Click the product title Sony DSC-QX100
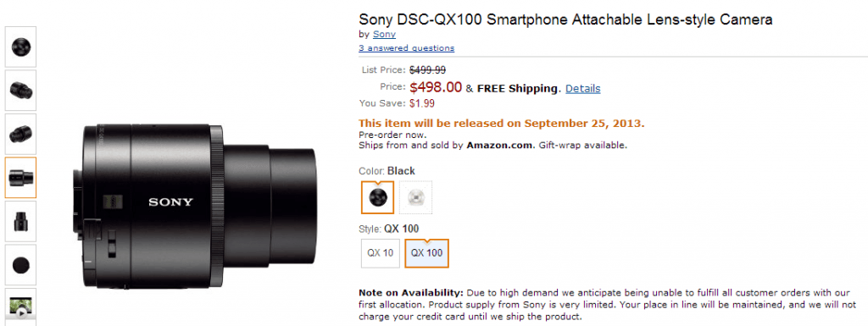This screenshot has width=868, height=326. pos(565,19)
